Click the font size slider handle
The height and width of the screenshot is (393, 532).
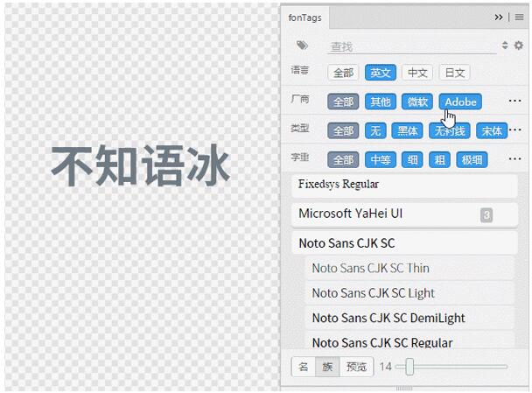click(x=409, y=367)
